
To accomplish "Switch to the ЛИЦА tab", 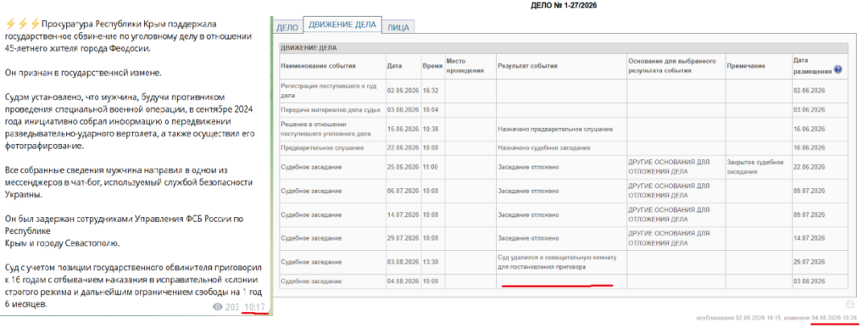I will (x=398, y=26).
